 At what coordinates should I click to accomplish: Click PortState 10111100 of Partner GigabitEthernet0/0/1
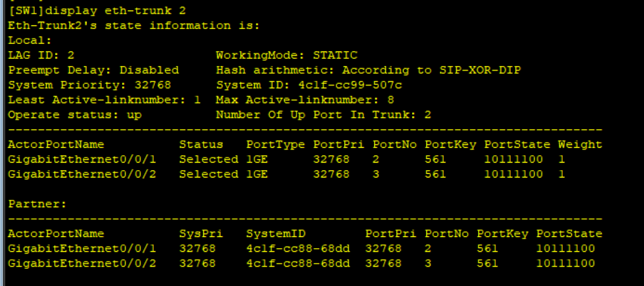[566, 248]
